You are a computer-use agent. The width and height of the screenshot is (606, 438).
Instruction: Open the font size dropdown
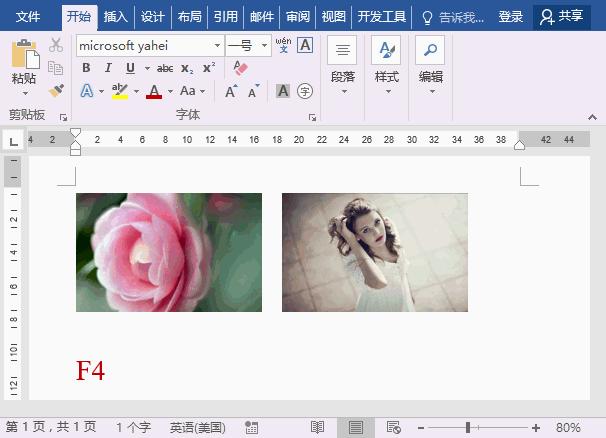[x=264, y=46]
